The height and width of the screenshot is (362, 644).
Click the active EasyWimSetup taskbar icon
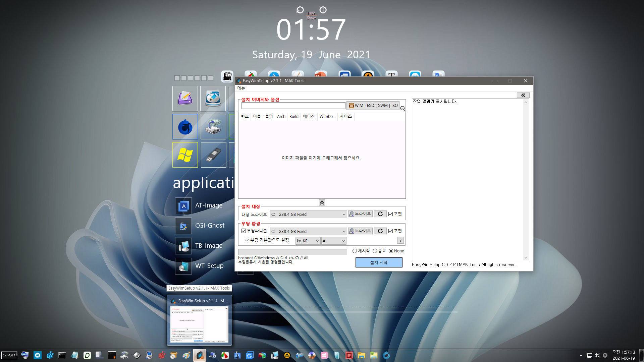coord(199,355)
